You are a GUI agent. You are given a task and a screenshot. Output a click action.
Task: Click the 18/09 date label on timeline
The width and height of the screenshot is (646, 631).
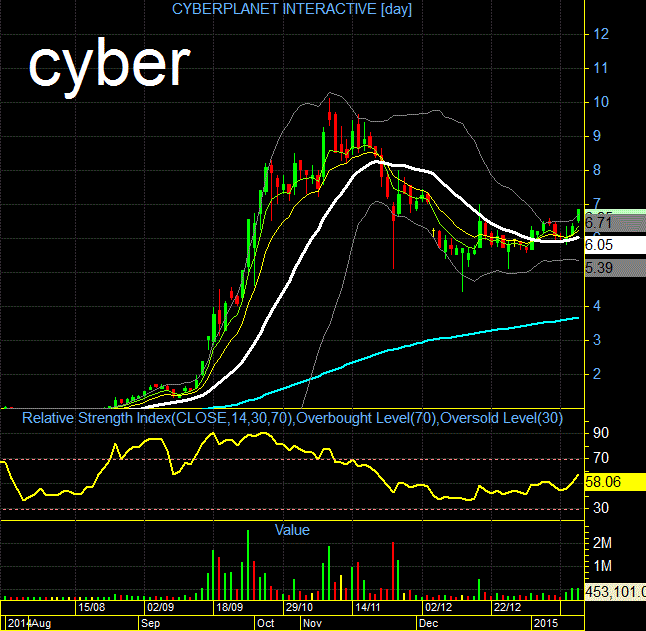coord(229,607)
